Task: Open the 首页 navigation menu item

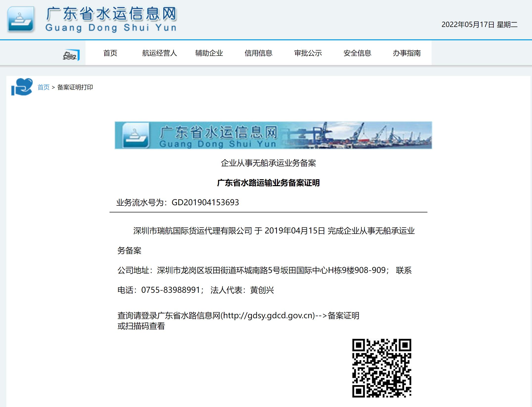Action: pos(110,53)
